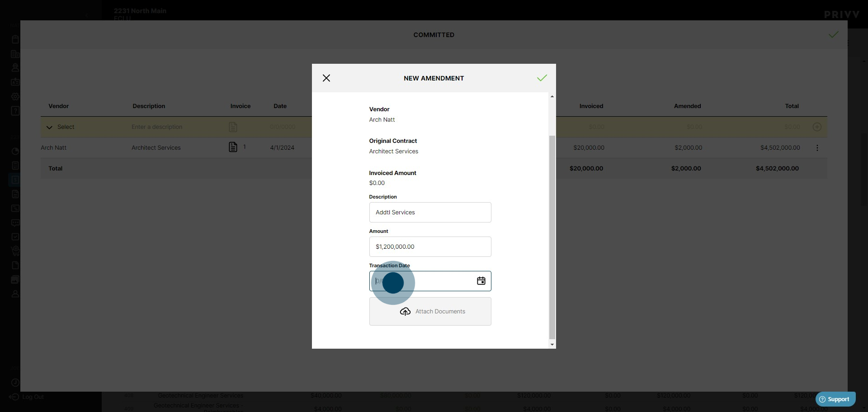Click the Amended column header
This screenshot has height=412, width=868.
click(688, 106)
